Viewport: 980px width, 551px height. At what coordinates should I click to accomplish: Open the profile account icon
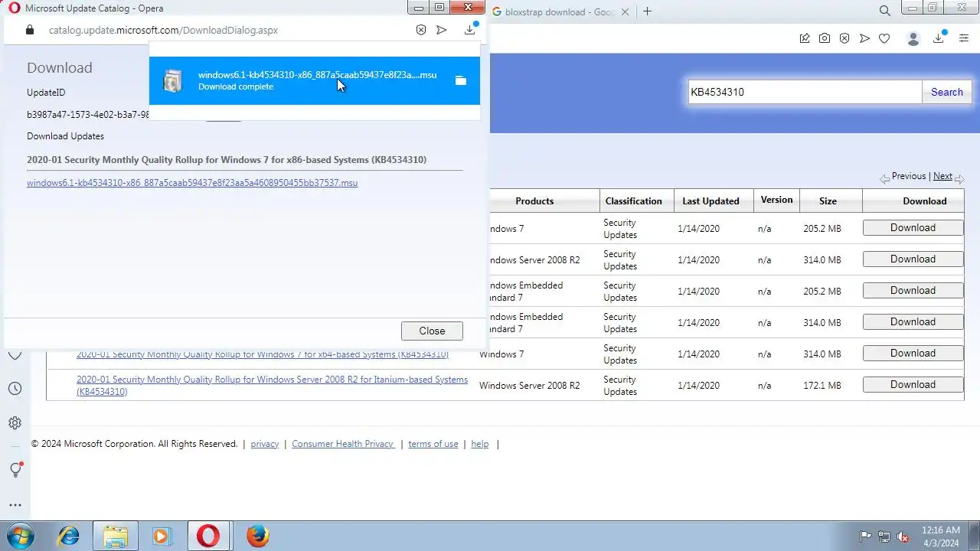(913, 38)
